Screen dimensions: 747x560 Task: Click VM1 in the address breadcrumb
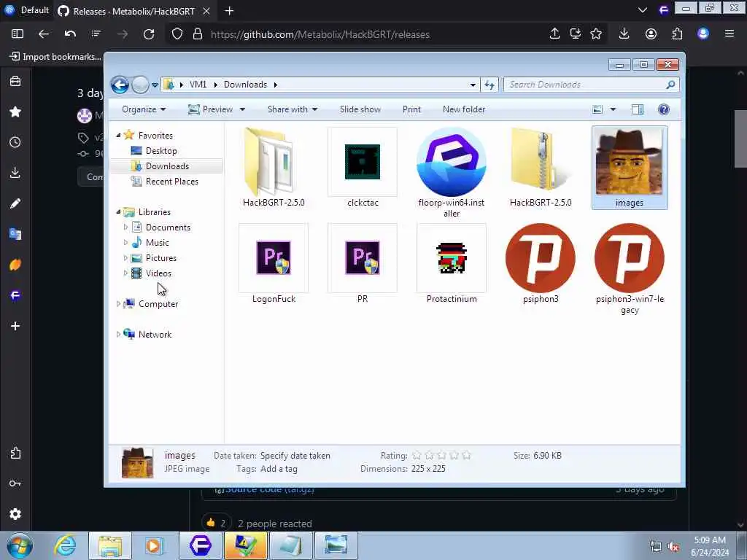tap(198, 85)
